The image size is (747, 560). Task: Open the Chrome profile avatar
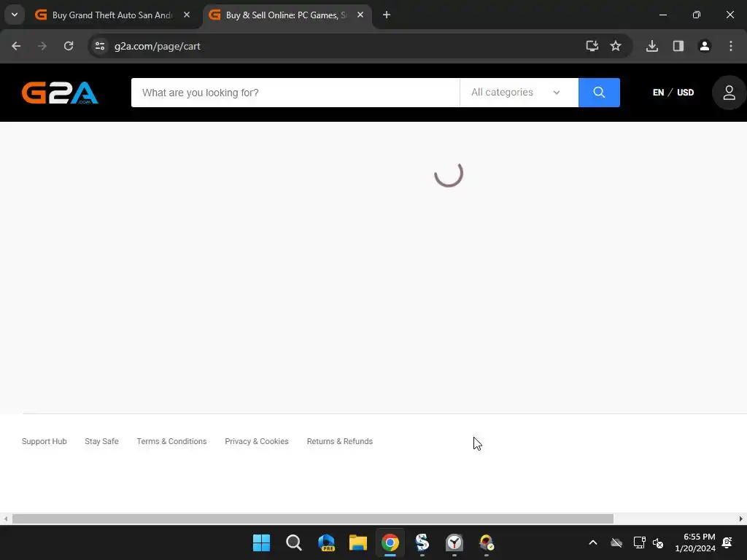[x=705, y=46]
